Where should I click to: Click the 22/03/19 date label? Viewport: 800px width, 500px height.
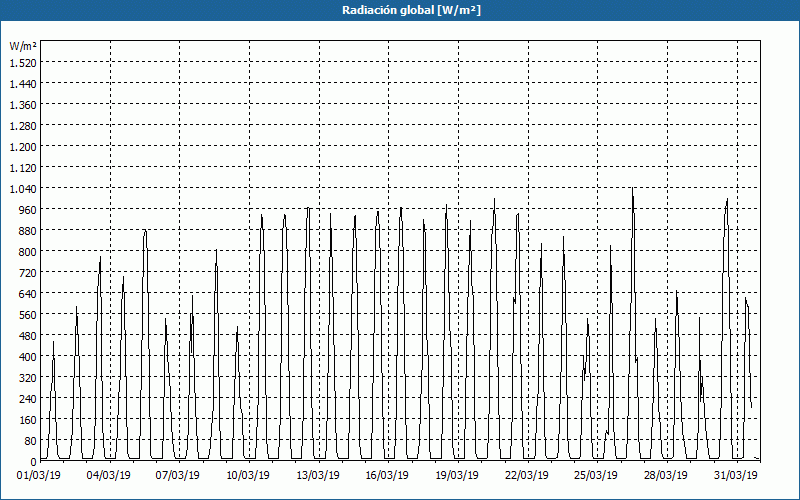tap(527, 476)
